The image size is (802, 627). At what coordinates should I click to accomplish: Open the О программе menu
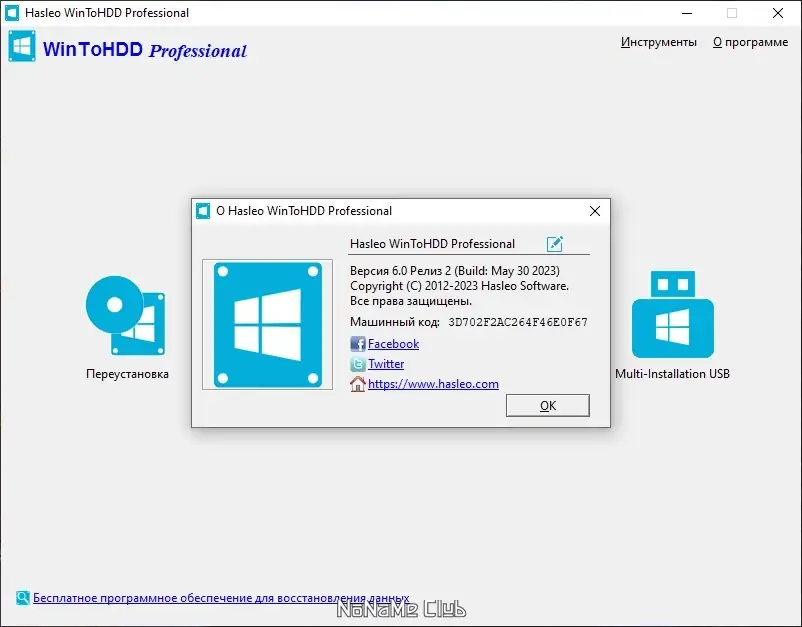point(750,42)
